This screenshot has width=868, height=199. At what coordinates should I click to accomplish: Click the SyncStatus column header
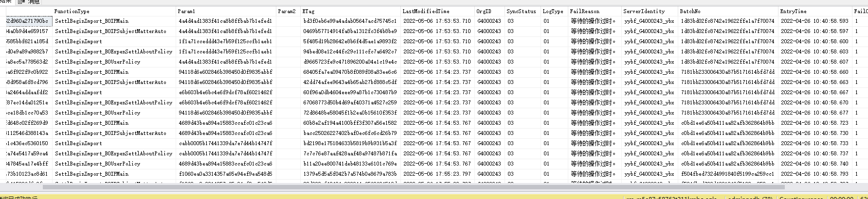click(522, 11)
